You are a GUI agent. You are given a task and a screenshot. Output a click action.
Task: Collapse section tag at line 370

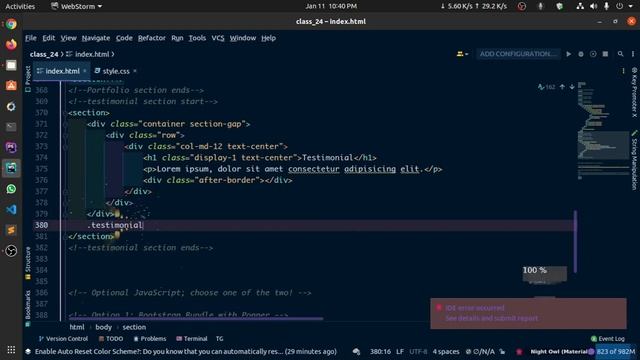pyautogui.click(x=65, y=113)
